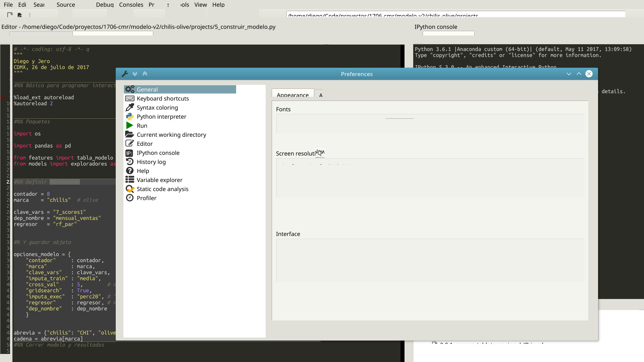644x362 pixels.
Task: Select the green Run arrow icon
Action: point(129,126)
